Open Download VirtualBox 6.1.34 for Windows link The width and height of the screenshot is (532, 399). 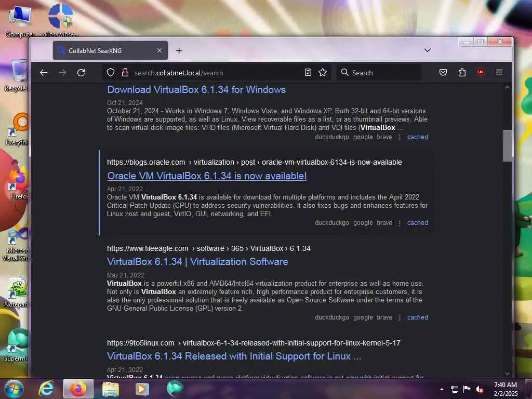[196, 90]
